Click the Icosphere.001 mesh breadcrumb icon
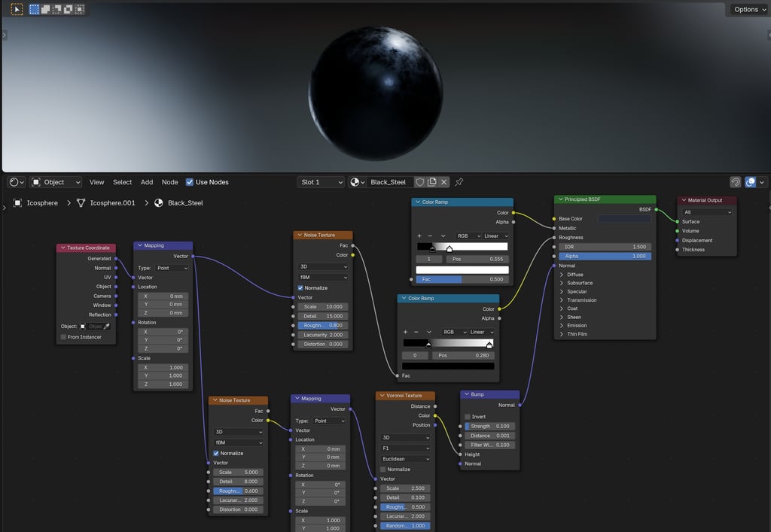 pos(81,203)
